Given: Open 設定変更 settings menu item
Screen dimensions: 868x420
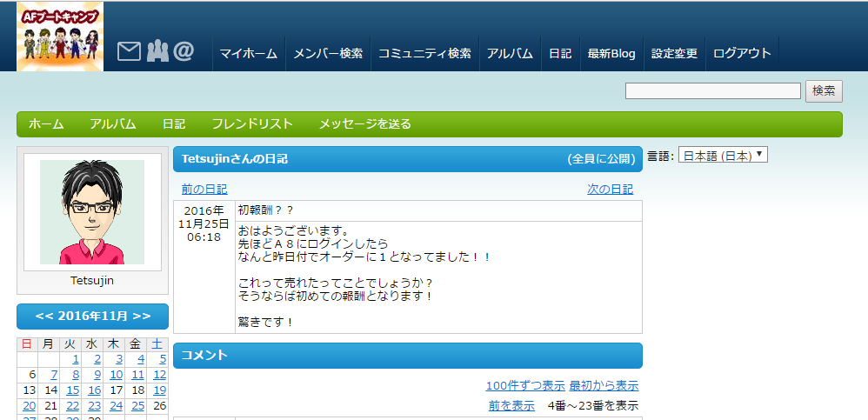Looking at the screenshot, I should 674,53.
